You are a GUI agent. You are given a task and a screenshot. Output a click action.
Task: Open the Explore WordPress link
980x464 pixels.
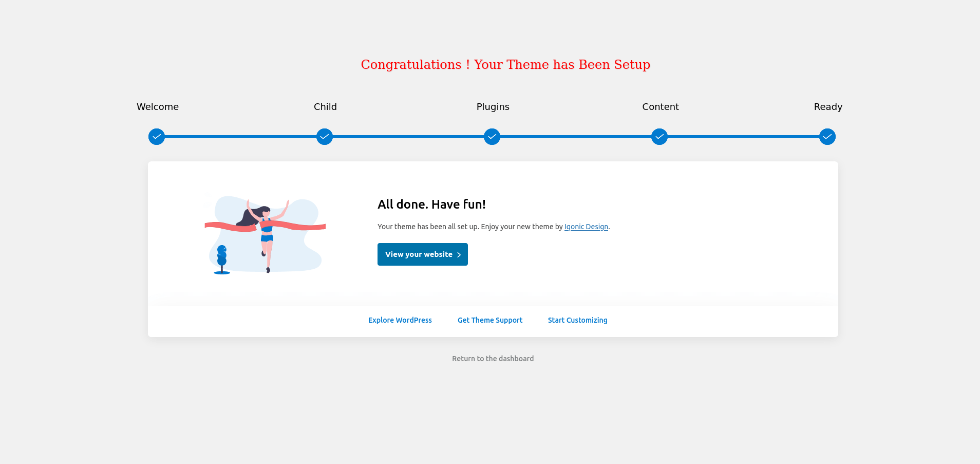coord(400,320)
